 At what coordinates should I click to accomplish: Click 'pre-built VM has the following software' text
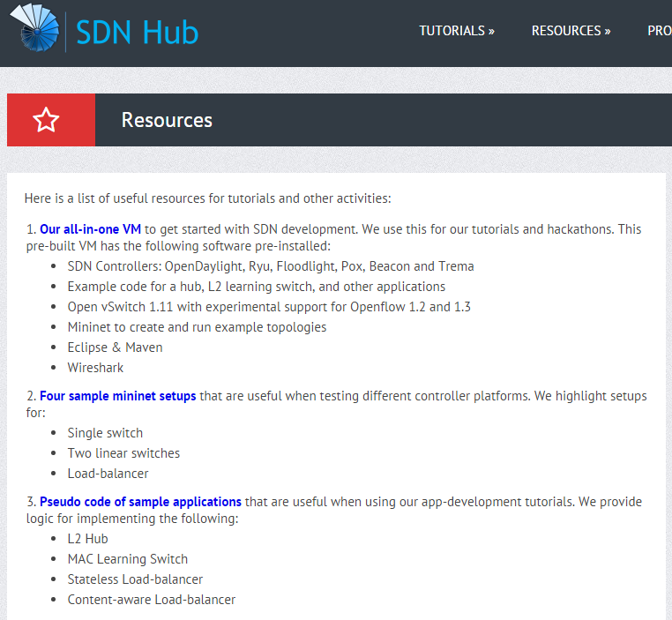coord(178,246)
